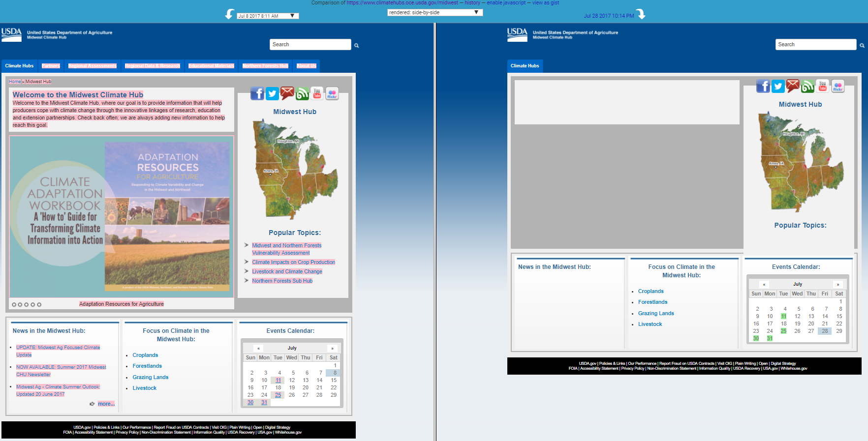Click the Facebook icon in the left page
Viewport: 868px width, 441px height.
(257, 93)
